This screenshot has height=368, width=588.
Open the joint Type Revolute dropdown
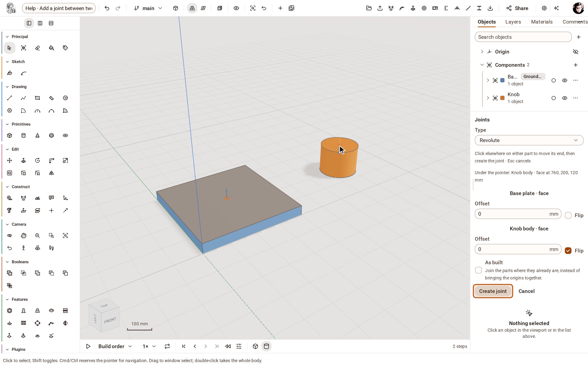click(529, 140)
